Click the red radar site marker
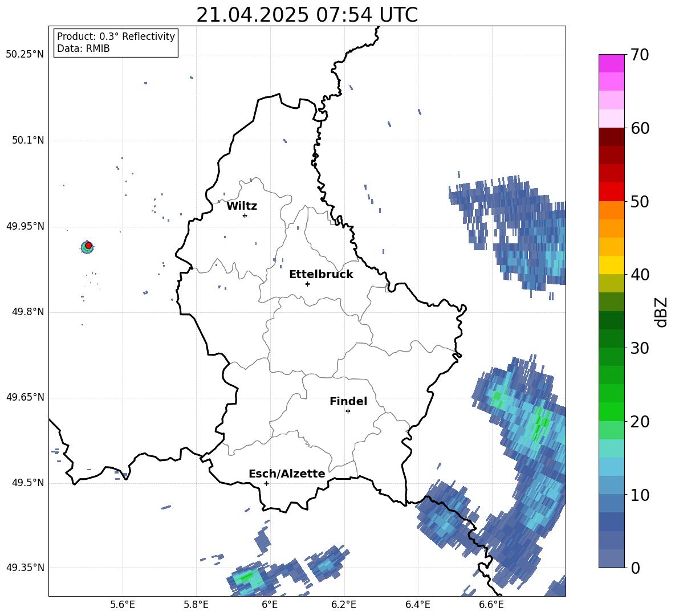Image resolution: width=675 pixels, height=616 pixels. (x=88, y=246)
